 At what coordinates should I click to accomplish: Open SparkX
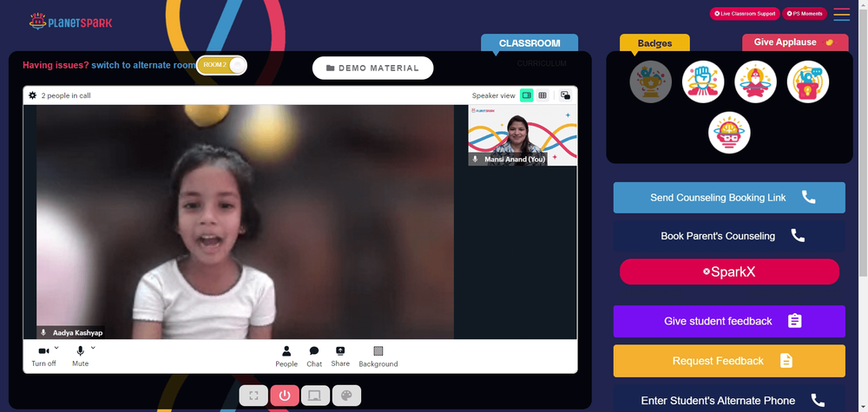click(x=729, y=272)
